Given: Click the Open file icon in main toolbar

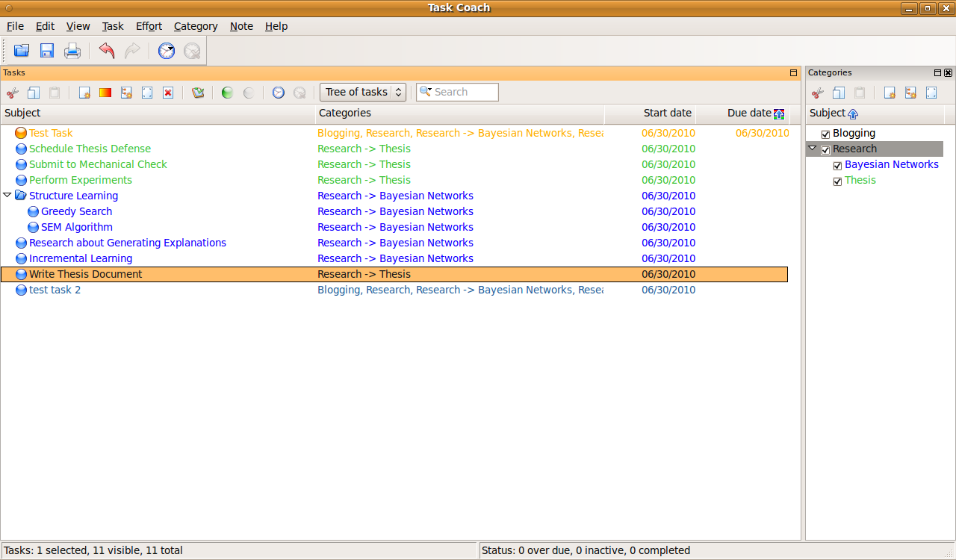Looking at the screenshot, I should tap(22, 51).
